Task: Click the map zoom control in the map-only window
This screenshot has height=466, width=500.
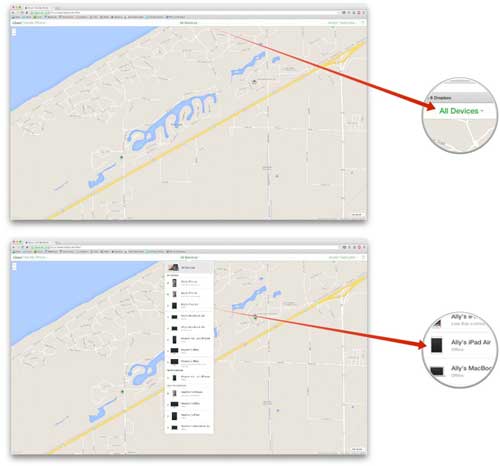Action: click(x=14, y=32)
